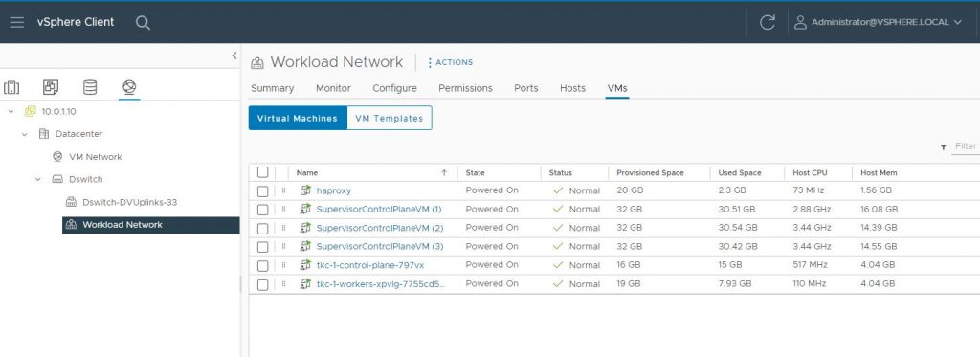This screenshot has height=357, width=980.
Task: Collapse the Dswitch tree node
Action: tap(38, 179)
